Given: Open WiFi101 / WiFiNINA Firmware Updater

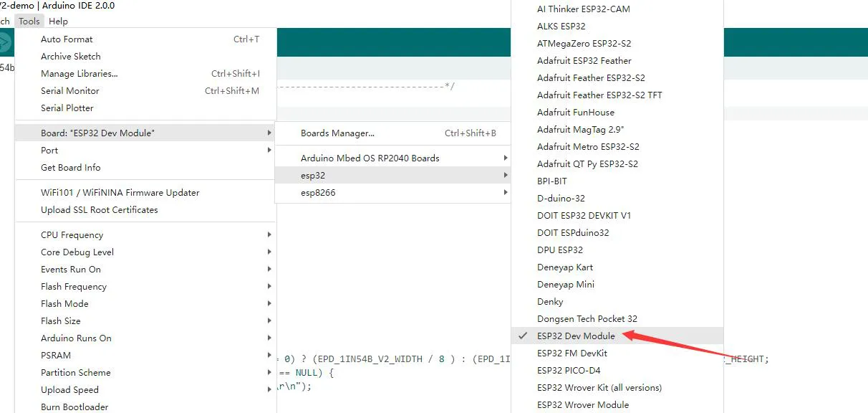Looking at the screenshot, I should (x=145, y=193).
